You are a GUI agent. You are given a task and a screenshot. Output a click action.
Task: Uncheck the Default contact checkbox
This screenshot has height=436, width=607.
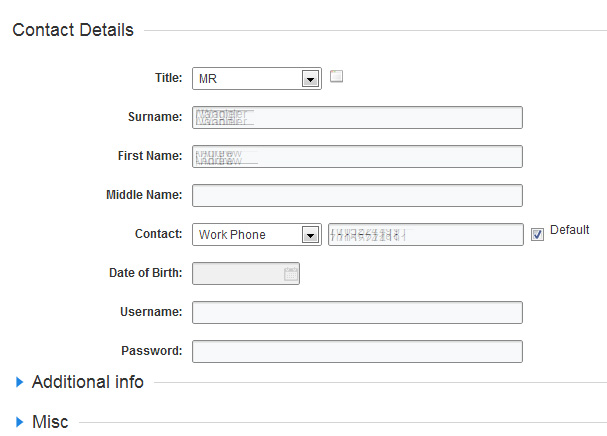[x=537, y=234]
